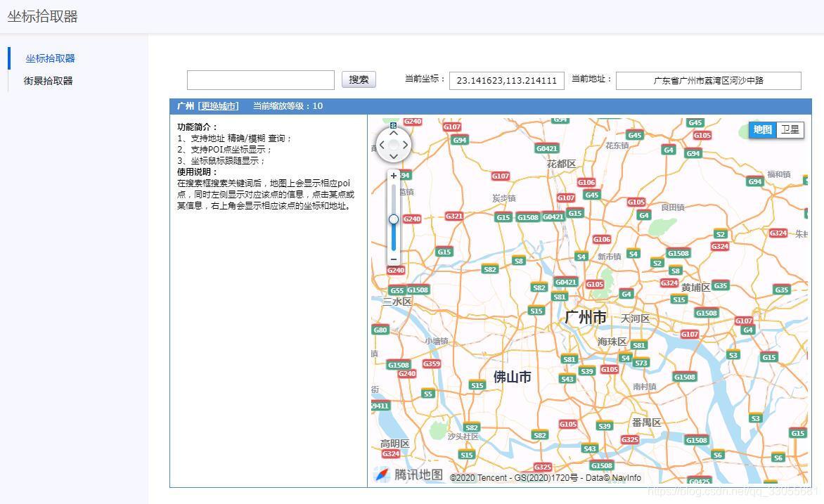
Task: Click the 花东镇 label on the map
Action: click(617, 146)
